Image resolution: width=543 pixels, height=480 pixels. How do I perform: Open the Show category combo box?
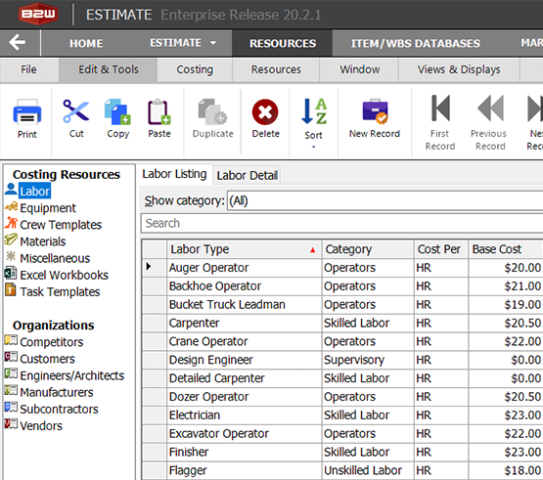385,201
